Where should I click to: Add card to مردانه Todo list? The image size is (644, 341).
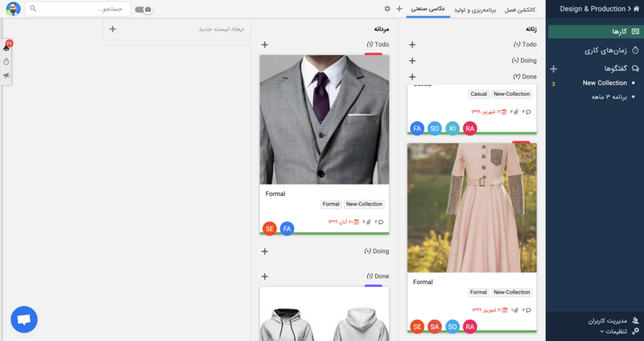(265, 44)
